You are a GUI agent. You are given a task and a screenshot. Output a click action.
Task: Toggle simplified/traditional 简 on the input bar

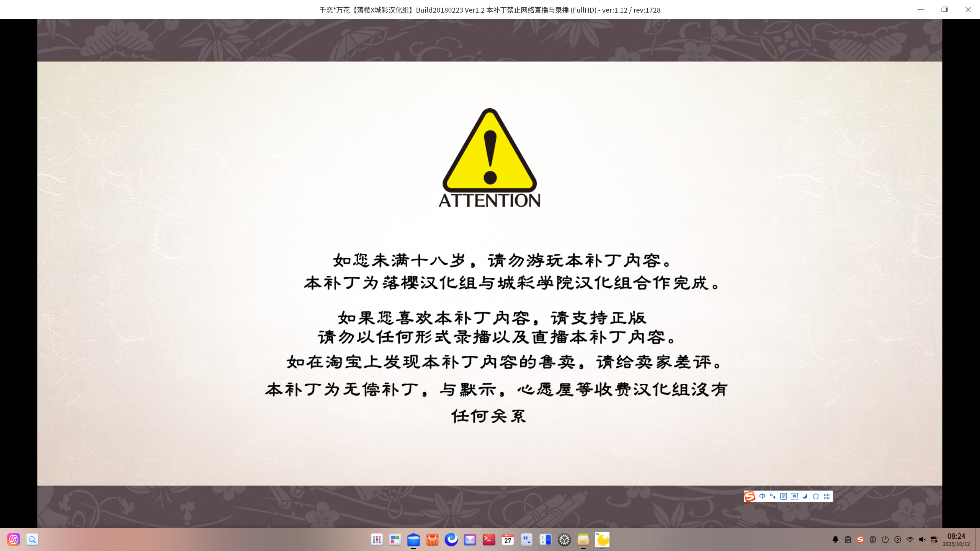pos(784,496)
